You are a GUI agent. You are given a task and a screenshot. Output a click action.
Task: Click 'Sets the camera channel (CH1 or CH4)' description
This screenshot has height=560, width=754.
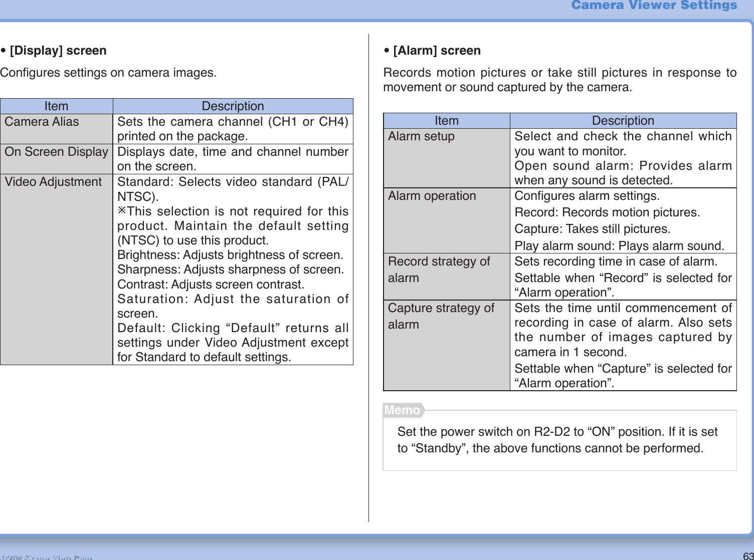(x=233, y=122)
